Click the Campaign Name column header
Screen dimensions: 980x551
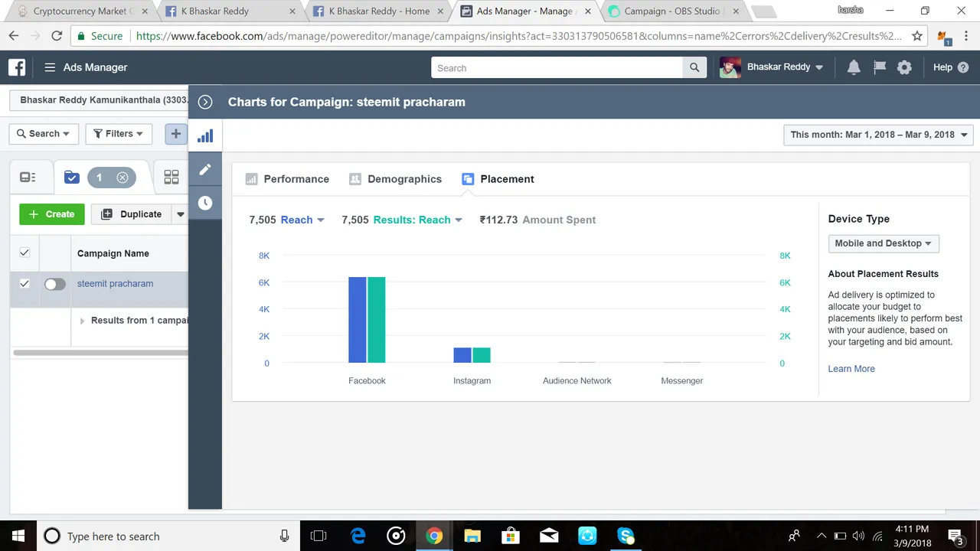point(113,253)
